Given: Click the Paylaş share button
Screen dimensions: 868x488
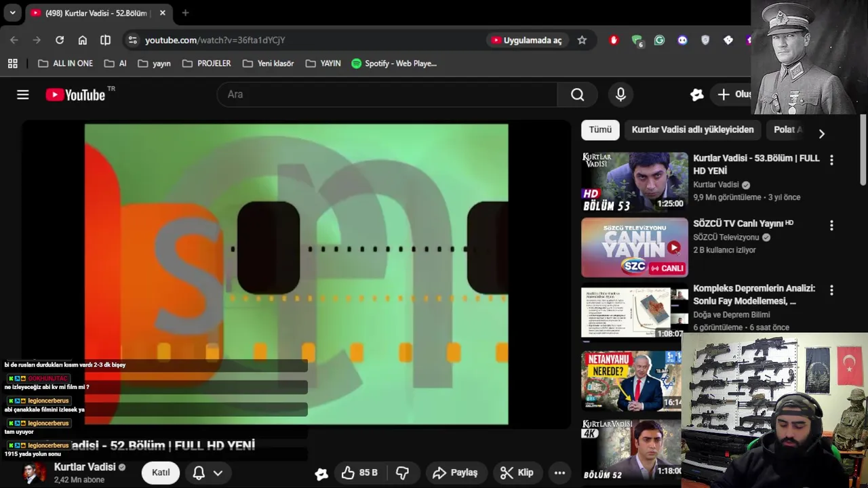Looking at the screenshot, I should point(455,473).
